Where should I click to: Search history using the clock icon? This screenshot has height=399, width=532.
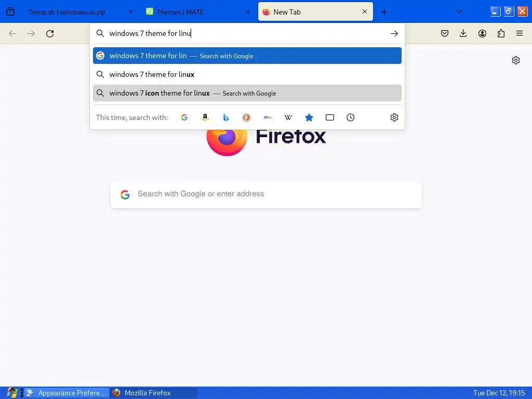351,117
